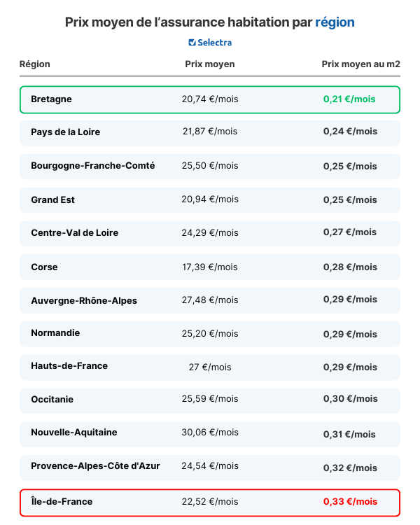
Task: Select the Prix moyen column header
Action: click(x=210, y=64)
